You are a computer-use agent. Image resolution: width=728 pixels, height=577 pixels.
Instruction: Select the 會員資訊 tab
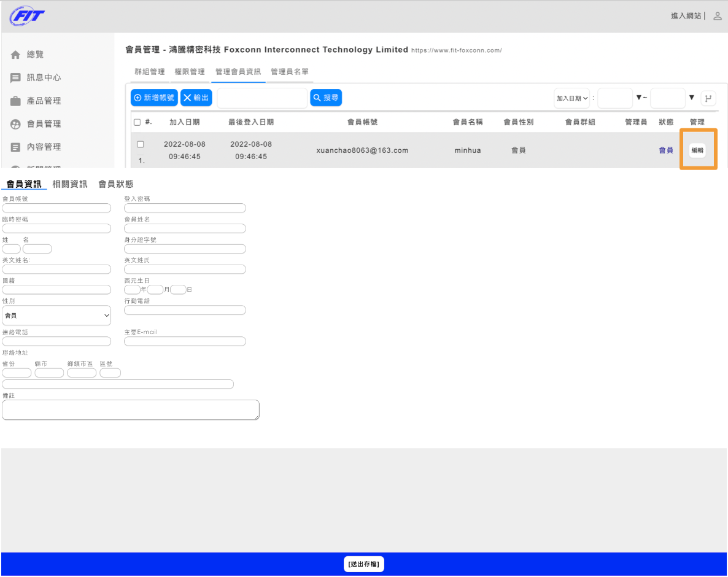(x=24, y=184)
